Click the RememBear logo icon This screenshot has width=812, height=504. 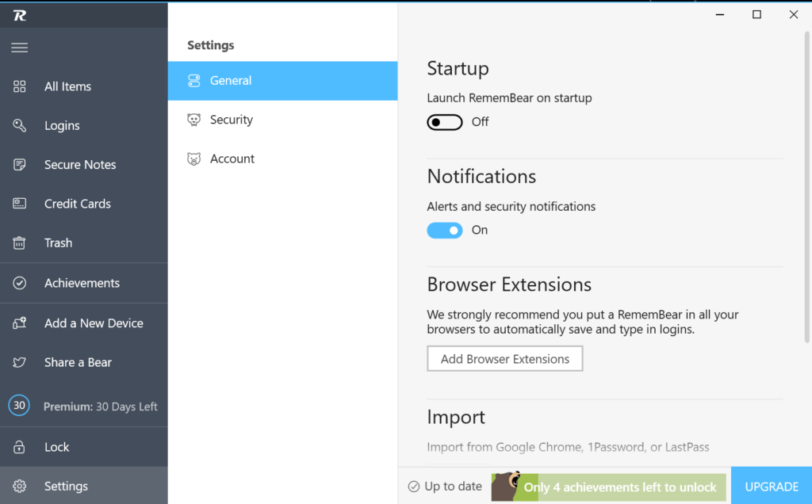click(x=20, y=16)
